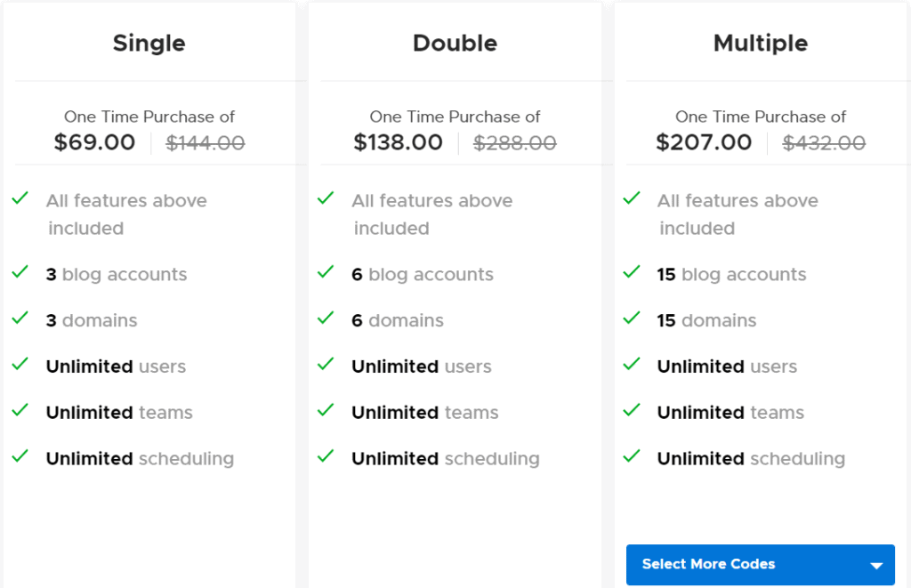Click the Select More Codes button

coord(761,565)
